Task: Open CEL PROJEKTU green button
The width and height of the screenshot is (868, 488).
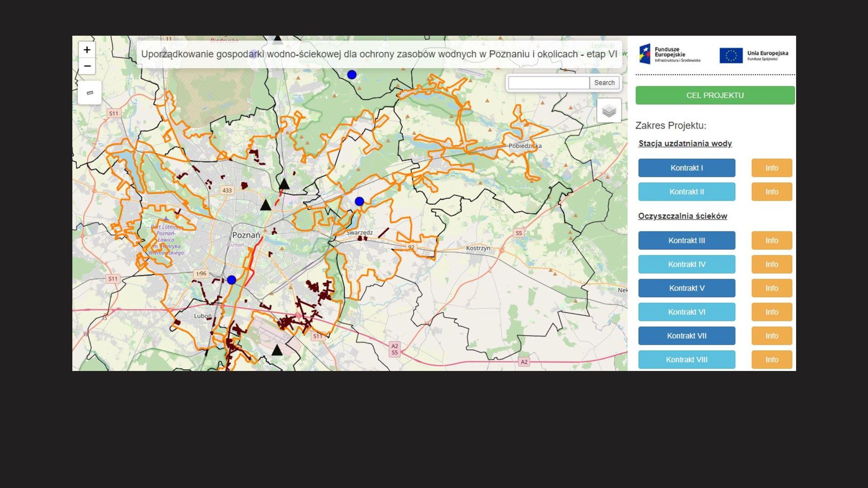Action: tap(715, 95)
